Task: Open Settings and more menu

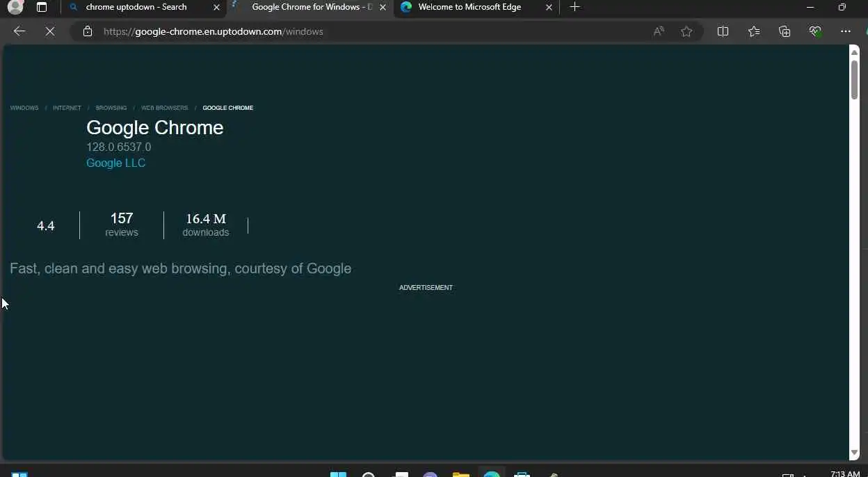Action: coord(846,31)
